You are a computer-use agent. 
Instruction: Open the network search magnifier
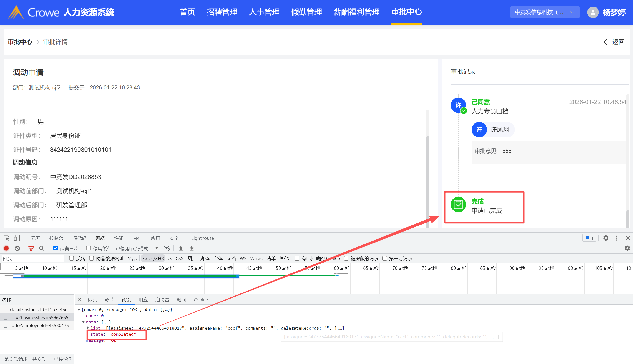pyautogui.click(x=42, y=248)
